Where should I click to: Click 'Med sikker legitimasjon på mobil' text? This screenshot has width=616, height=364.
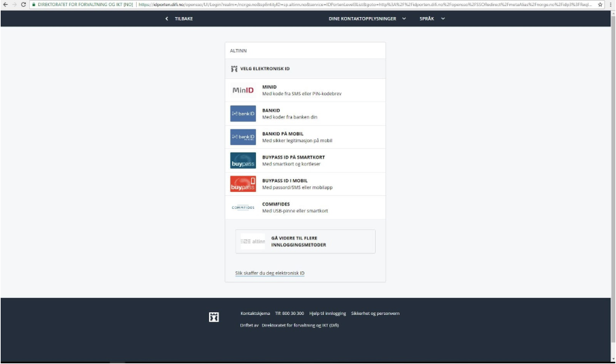point(297,141)
